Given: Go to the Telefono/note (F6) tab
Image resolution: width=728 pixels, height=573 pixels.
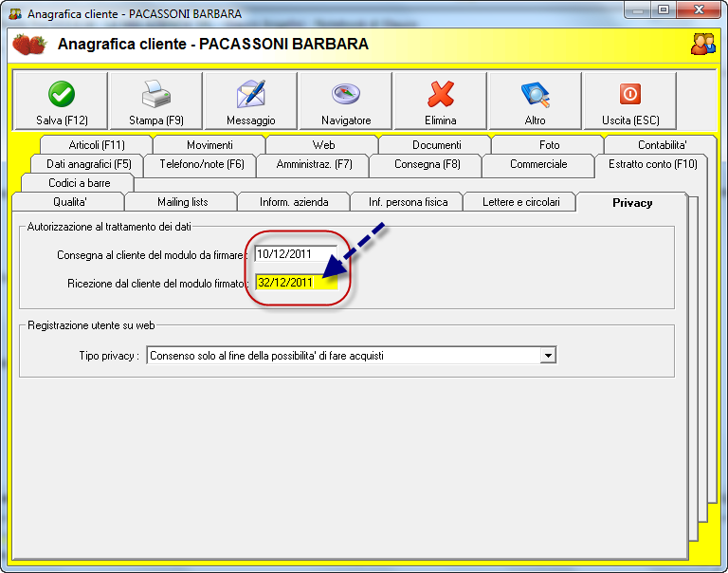Looking at the screenshot, I should coord(202,164).
